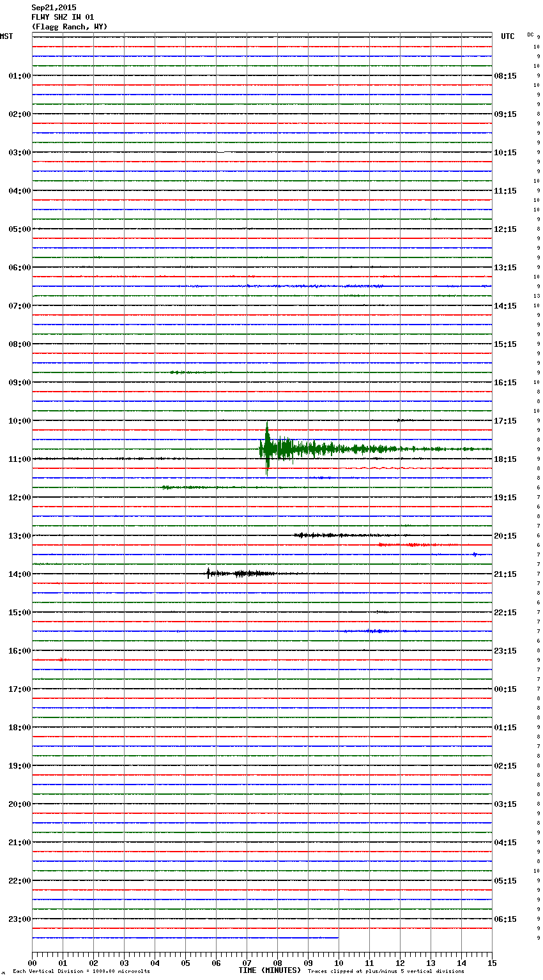Viewport: 543px width, 980px height.
Task: Click the '10:00' MST time label
Action: point(20,421)
